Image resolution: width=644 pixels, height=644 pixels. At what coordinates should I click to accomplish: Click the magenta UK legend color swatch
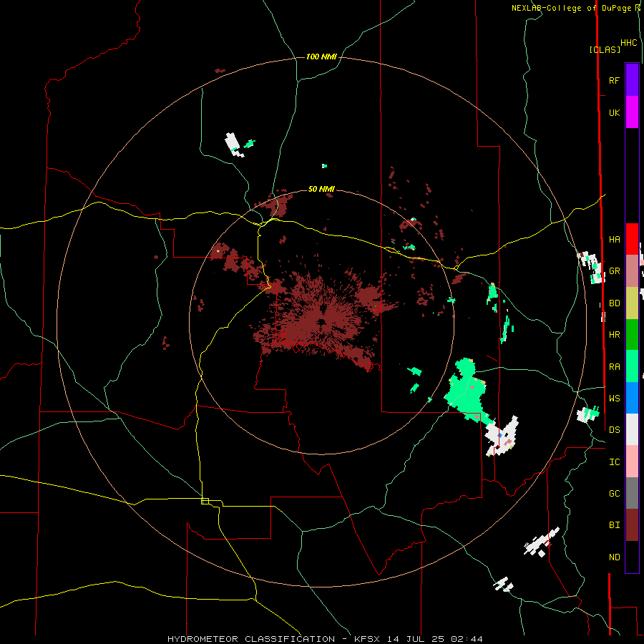tap(632, 112)
